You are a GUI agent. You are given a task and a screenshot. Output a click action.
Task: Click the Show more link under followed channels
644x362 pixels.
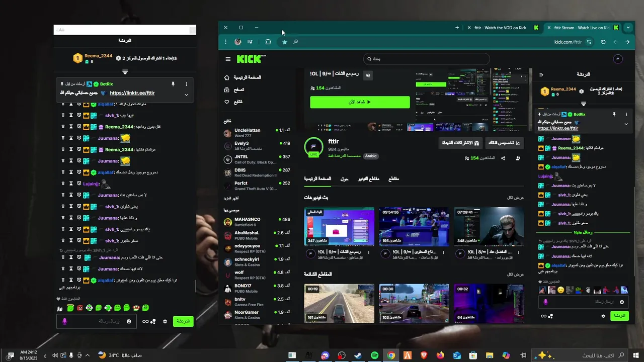coord(231,198)
